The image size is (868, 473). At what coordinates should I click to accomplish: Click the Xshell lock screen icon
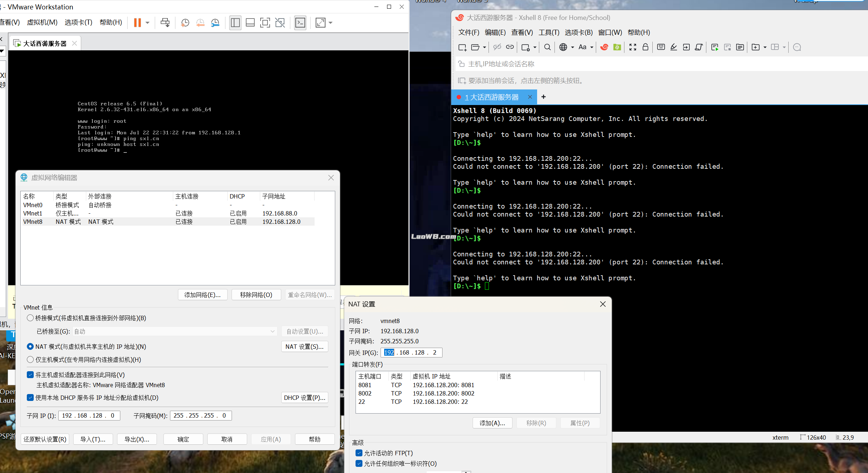645,47
